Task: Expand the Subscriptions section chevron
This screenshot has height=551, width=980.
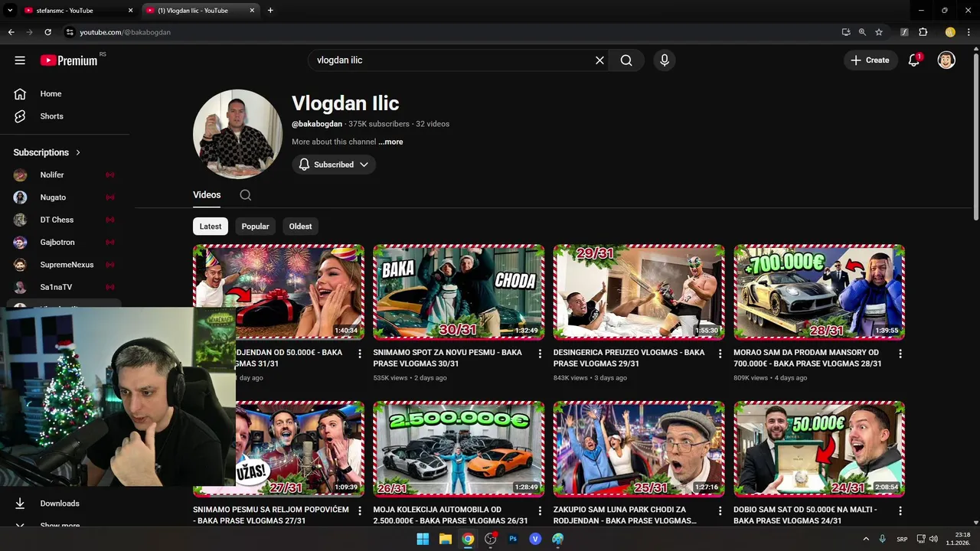Action: pyautogui.click(x=78, y=152)
